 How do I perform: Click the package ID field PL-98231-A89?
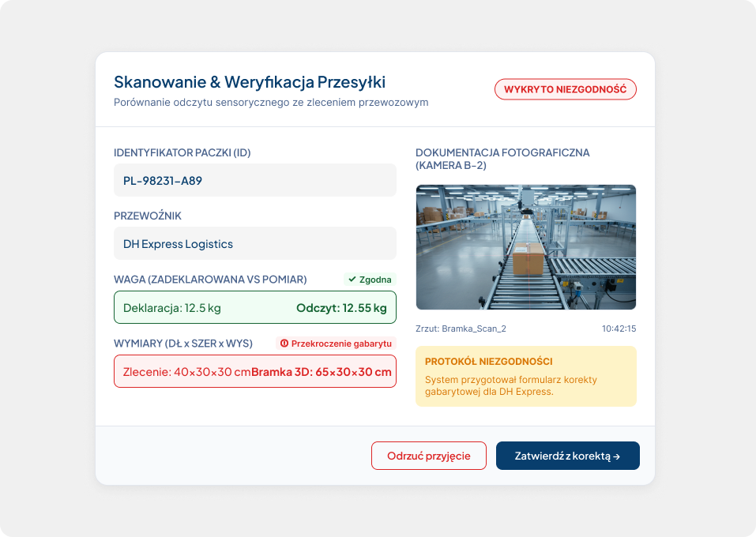tap(255, 180)
